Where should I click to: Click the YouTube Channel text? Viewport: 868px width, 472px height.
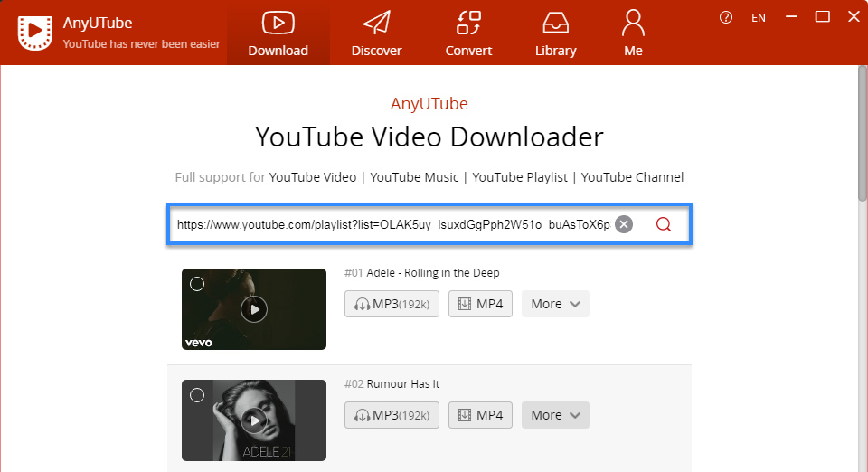632,177
